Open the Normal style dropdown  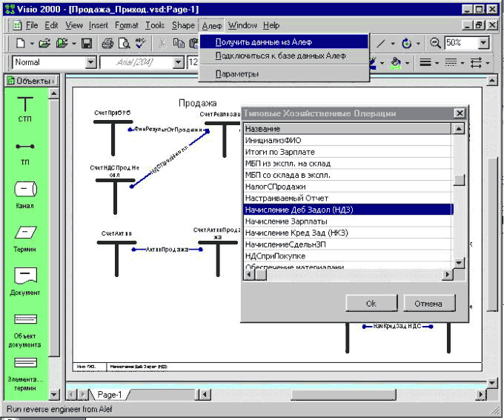[91, 62]
